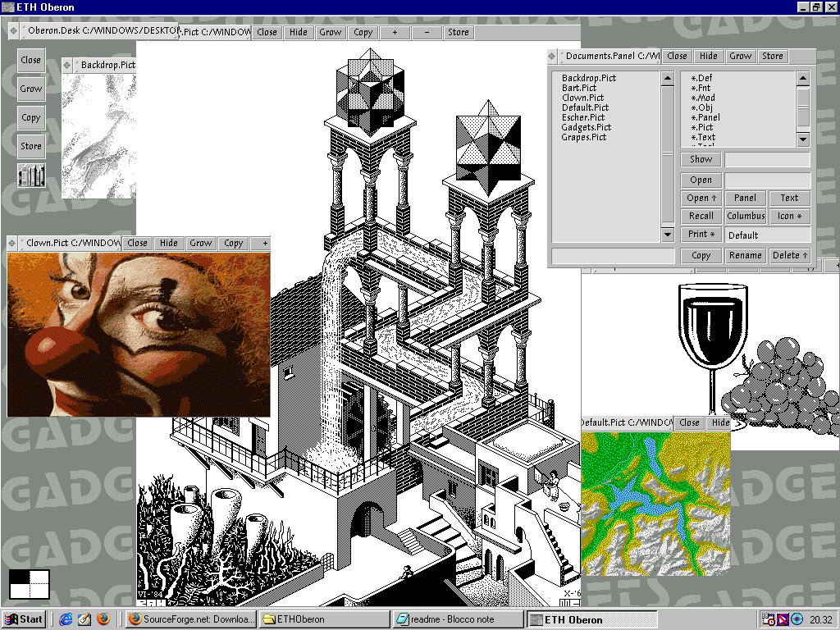Select the *.Panel filter pattern
Screen dimensions: 840x630
705,117
